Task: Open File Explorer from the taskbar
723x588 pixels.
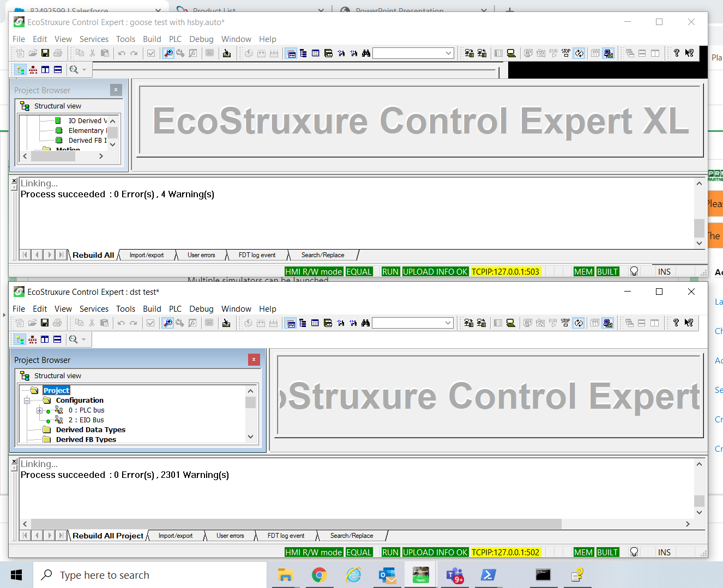Action: tap(285, 575)
